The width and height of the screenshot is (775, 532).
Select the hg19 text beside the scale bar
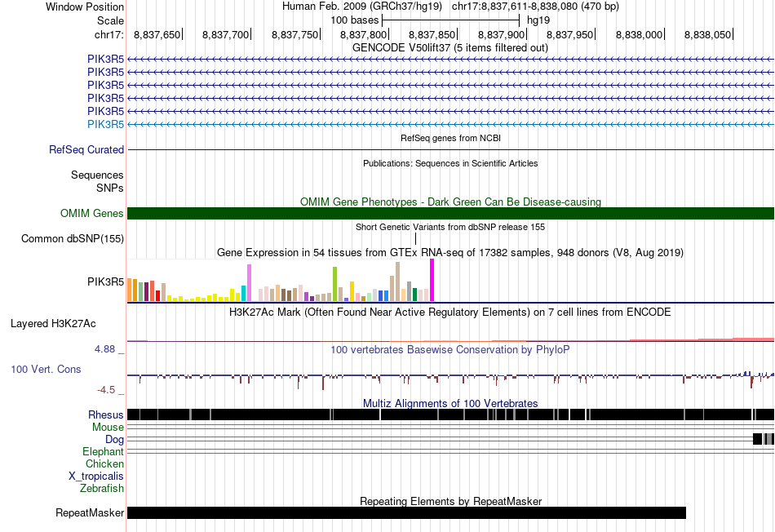point(538,20)
